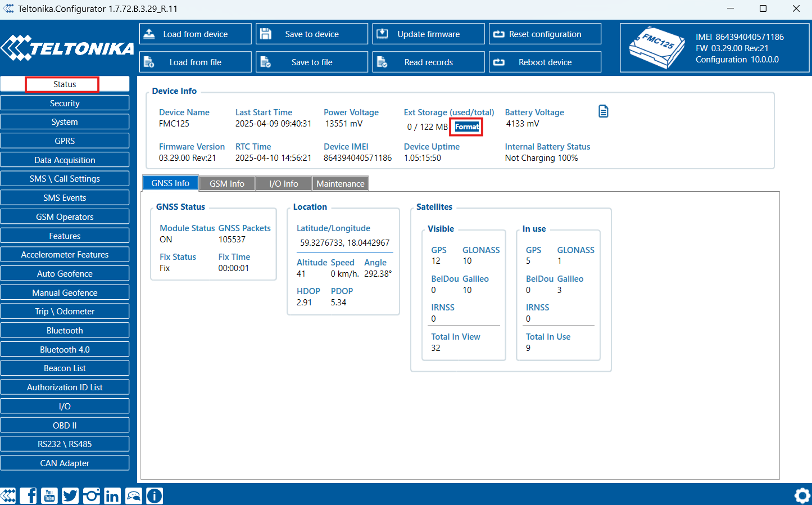
Task: Open the Trip \ Odometer section
Action: click(x=65, y=312)
